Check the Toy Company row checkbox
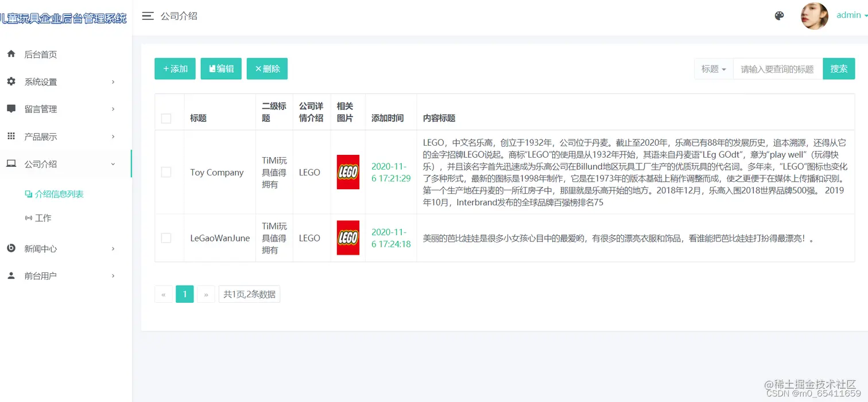This screenshot has width=868, height=402. (166, 172)
